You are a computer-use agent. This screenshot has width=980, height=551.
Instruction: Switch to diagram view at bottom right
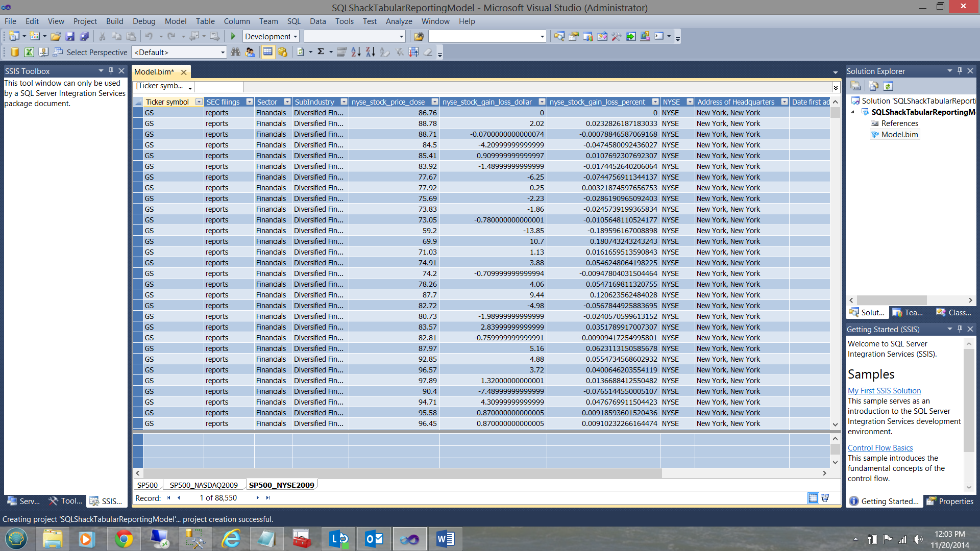pyautogui.click(x=825, y=498)
